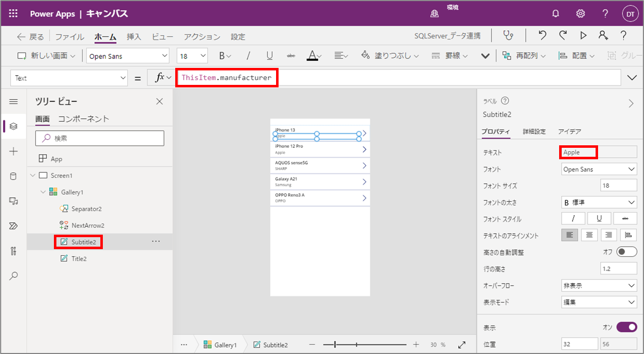Switch to the コンポーネント tab
644x354 pixels.
(83, 119)
